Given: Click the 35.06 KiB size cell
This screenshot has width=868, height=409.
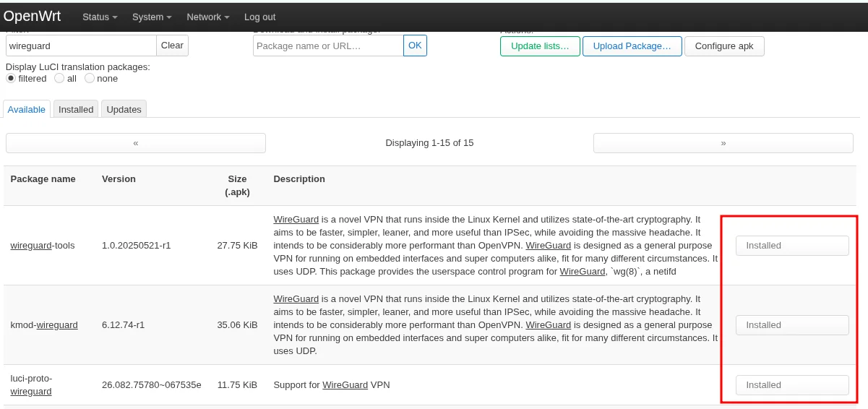Looking at the screenshot, I should [237, 325].
